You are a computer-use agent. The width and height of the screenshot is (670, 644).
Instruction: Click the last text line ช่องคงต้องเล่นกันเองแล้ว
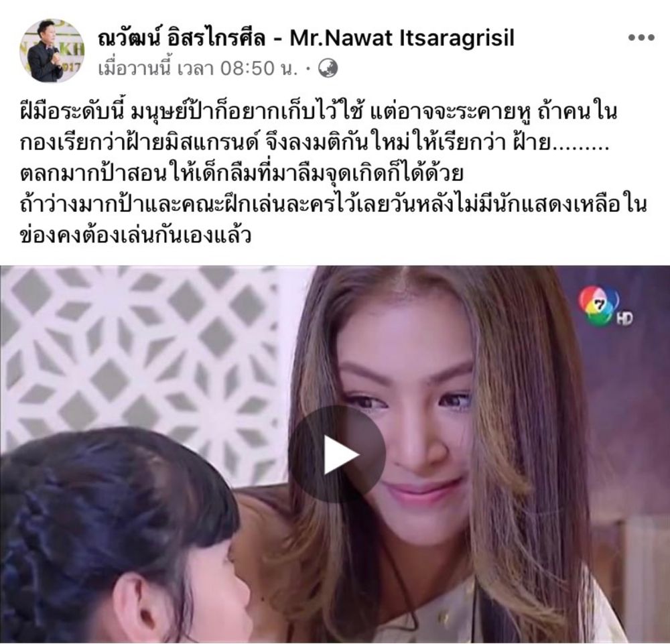pos(135,236)
